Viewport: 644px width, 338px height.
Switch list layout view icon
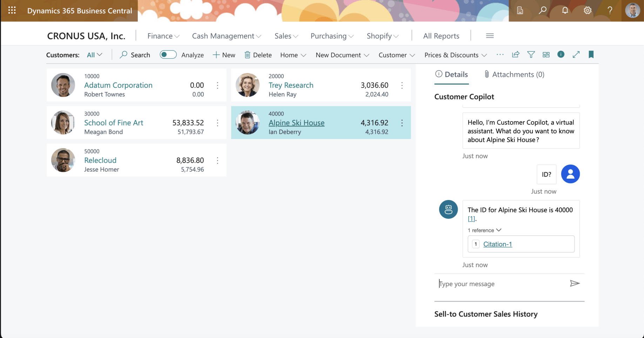[x=546, y=55]
